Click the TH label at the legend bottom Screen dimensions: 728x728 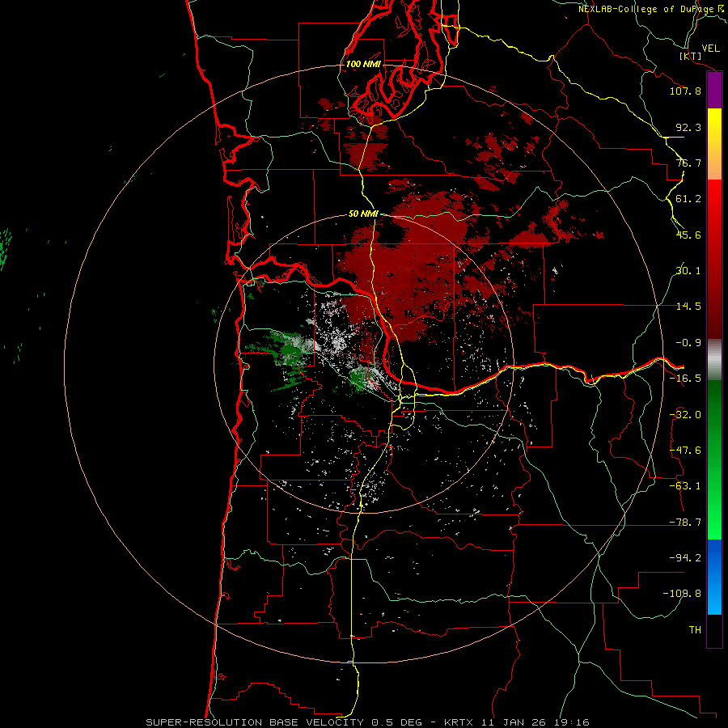click(695, 630)
